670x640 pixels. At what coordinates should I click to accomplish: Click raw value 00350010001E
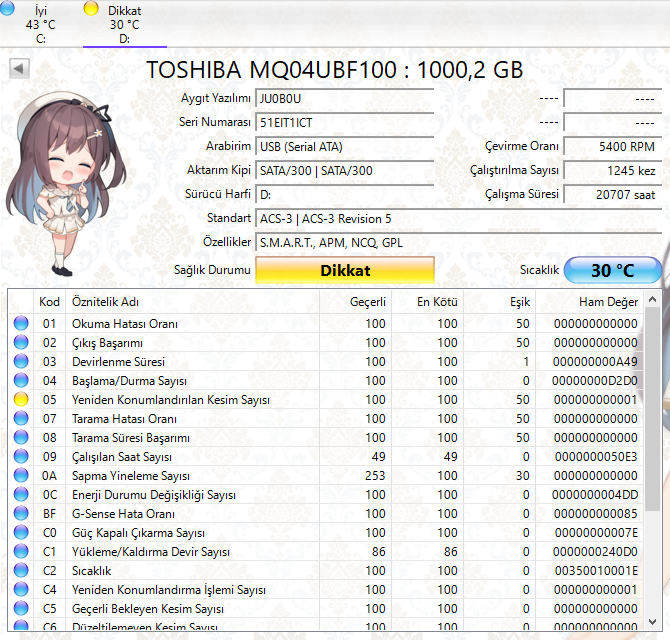click(x=597, y=571)
